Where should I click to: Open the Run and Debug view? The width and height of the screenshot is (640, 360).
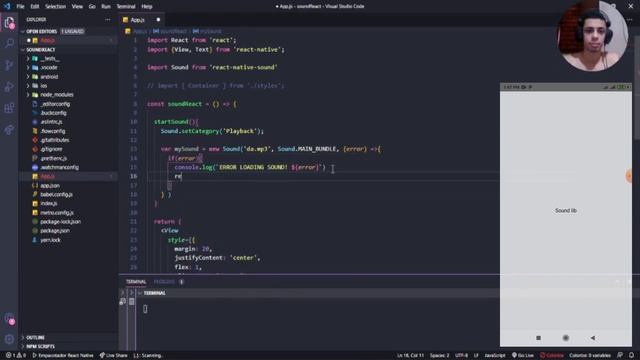point(9,87)
